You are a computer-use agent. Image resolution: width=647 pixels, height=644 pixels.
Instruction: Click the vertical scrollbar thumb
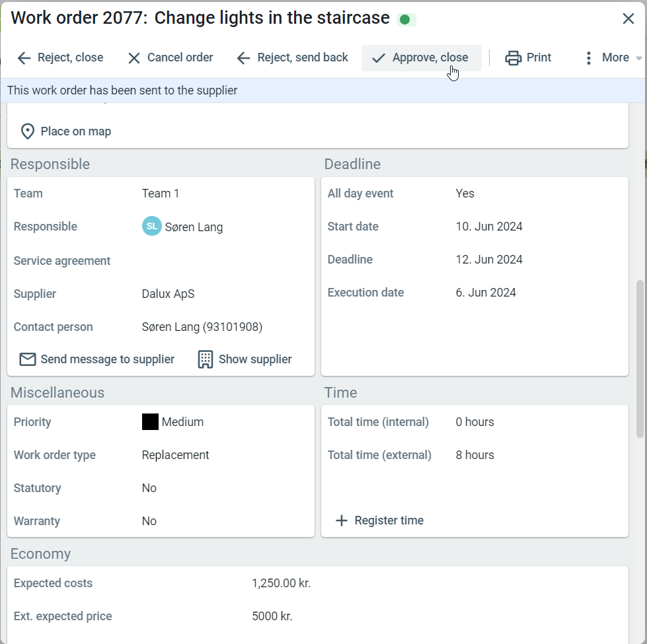click(x=639, y=359)
